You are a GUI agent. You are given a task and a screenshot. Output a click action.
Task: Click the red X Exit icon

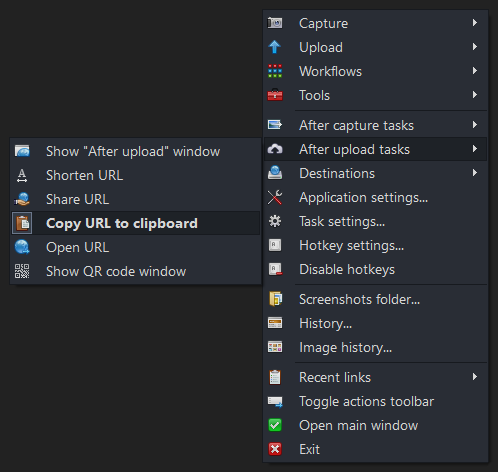(x=275, y=449)
